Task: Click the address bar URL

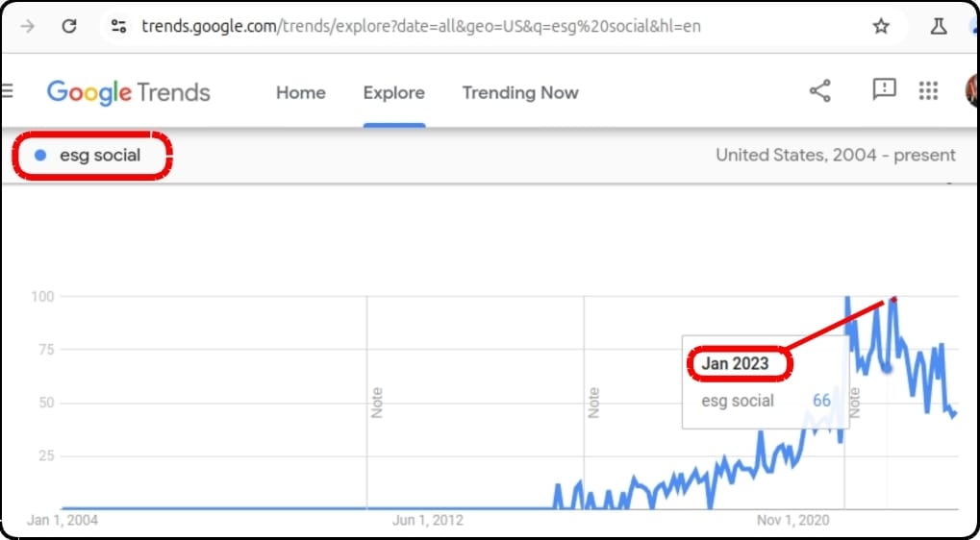Action: click(420, 26)
